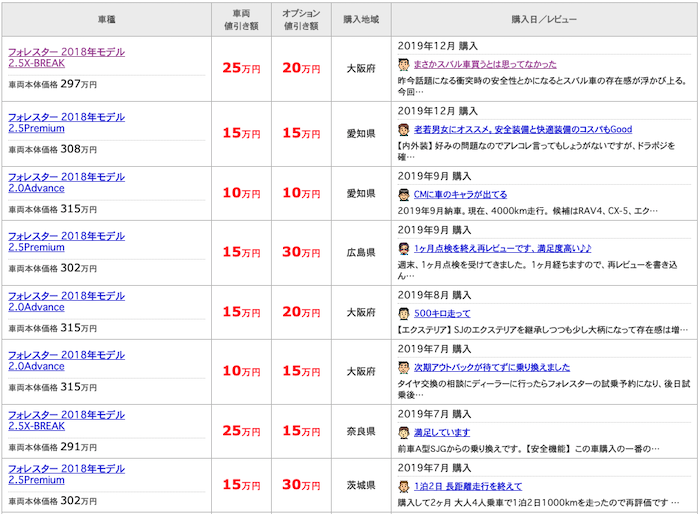Click the 車種 column header
Image resolution: width=700 pixels, height=514 pixels.
click(107, 20)
